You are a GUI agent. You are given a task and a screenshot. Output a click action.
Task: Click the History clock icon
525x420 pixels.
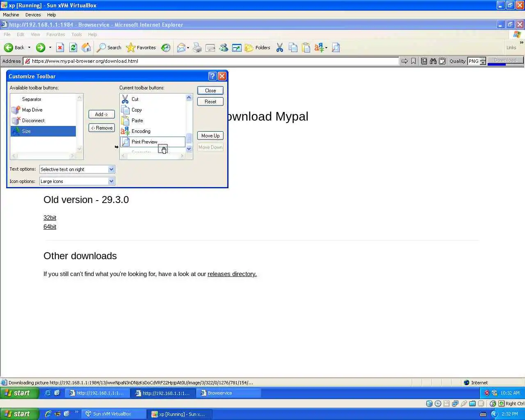(x=166, y=48)
